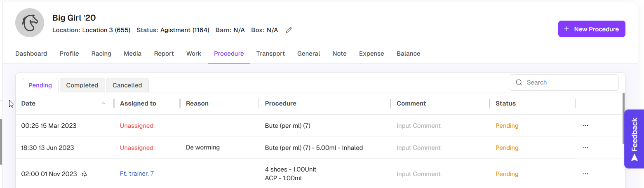Screen dimensions: 644x188
Task: Go to the Dashboard tab
Action: (x=31, y=54)
